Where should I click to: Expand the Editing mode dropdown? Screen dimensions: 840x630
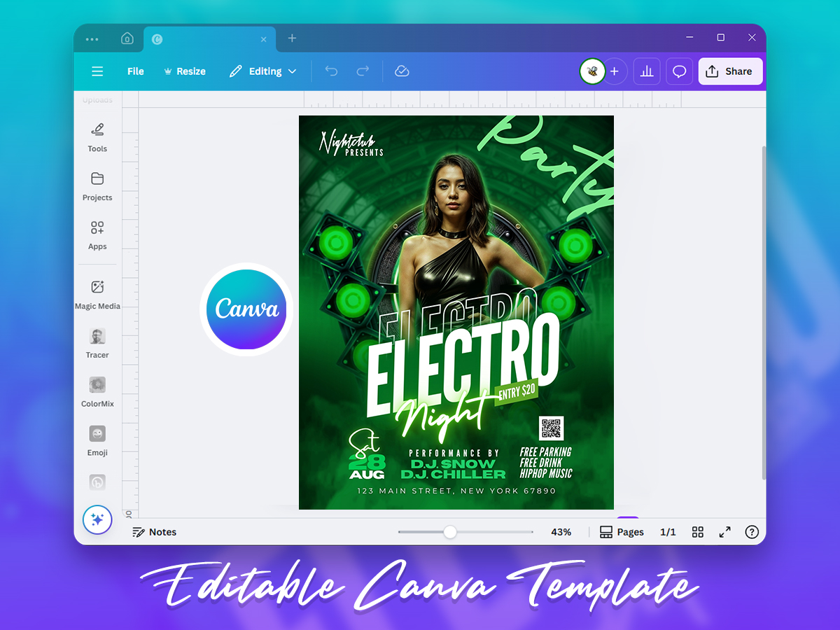tap(263, 71)
